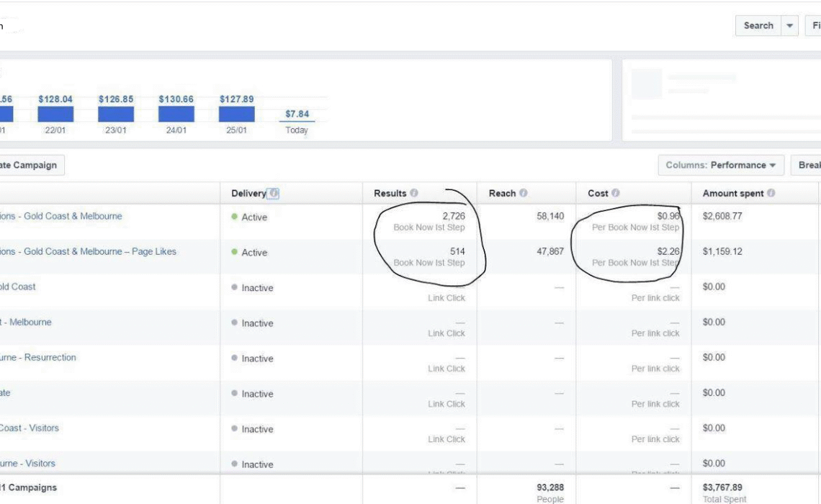This screenshot has width=821, height=504.
Task: Open the Breakdown dropdown
Action: coord(808,165)
